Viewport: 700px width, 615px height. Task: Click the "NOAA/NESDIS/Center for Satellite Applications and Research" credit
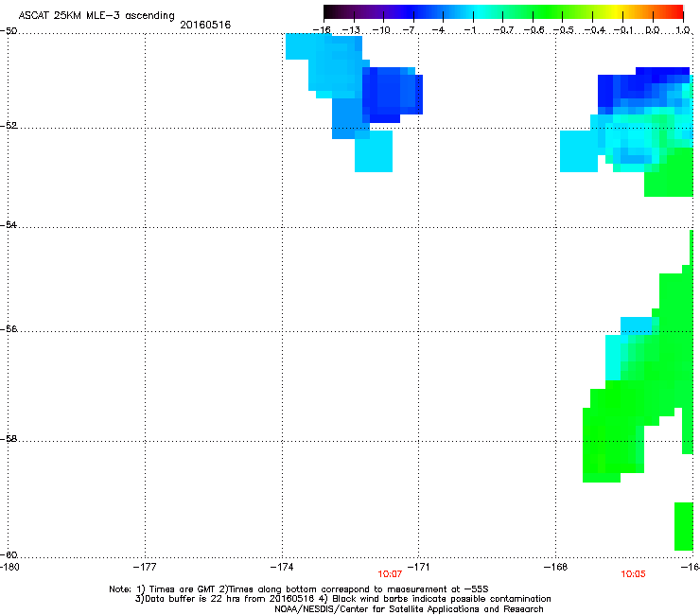click(x=409, y=609)
